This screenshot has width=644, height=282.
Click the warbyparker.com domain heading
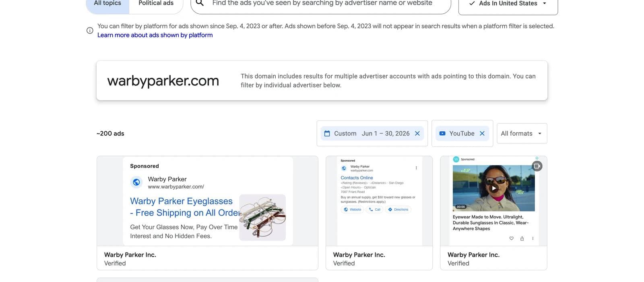(x=163, y=81)
